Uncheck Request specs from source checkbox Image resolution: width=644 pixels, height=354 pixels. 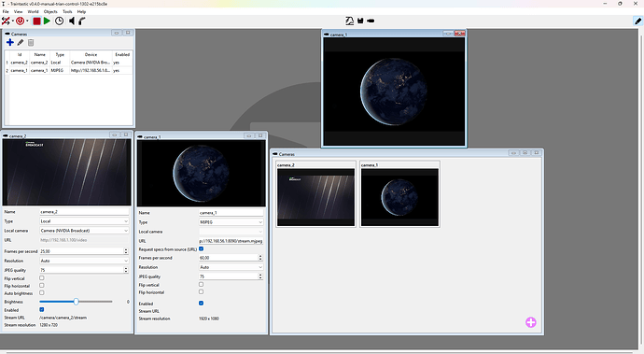[202, 248]
